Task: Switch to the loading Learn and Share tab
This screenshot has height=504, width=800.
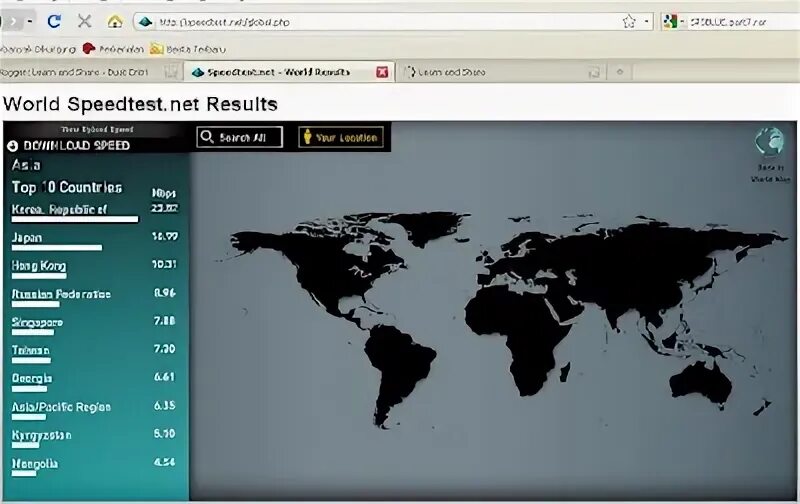Action: [x=500, y=72]
